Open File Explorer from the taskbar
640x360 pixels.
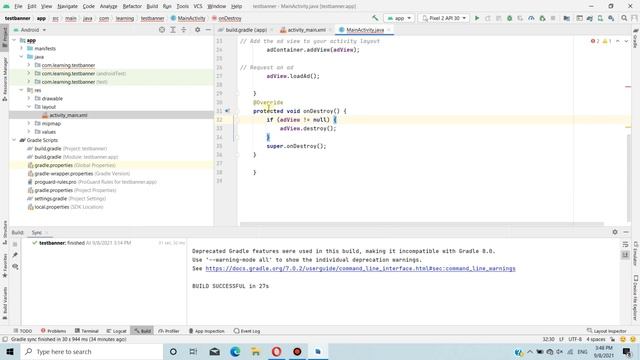[256, 351]
